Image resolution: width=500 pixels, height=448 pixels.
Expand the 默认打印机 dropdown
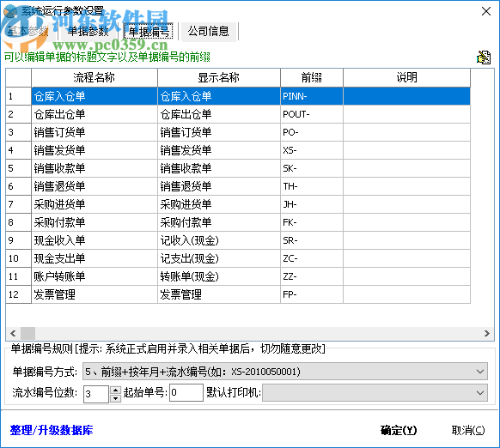[375, 392]
